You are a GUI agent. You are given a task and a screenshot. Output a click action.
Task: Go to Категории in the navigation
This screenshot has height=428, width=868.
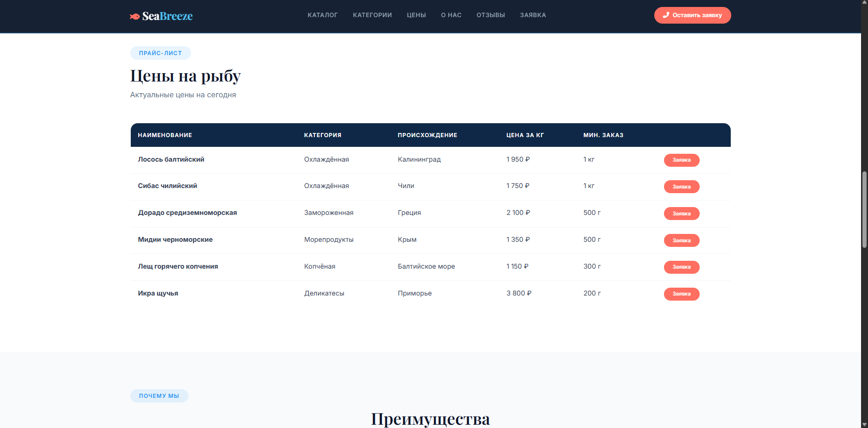[x=372, y=15]
